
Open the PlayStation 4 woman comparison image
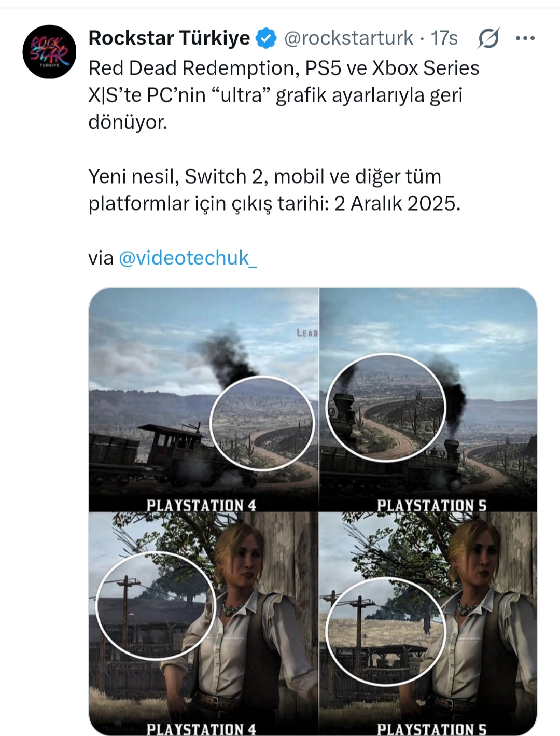click(x=204, y=623)
